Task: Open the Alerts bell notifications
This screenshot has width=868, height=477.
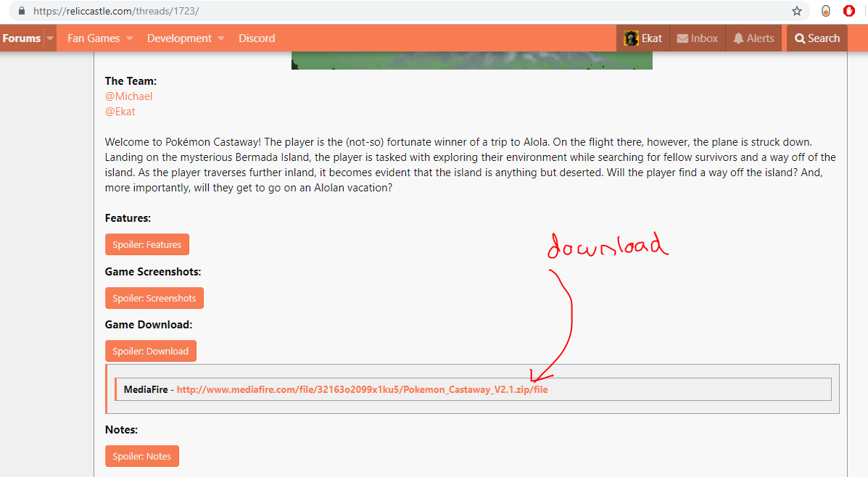Action: click(753, 38)
